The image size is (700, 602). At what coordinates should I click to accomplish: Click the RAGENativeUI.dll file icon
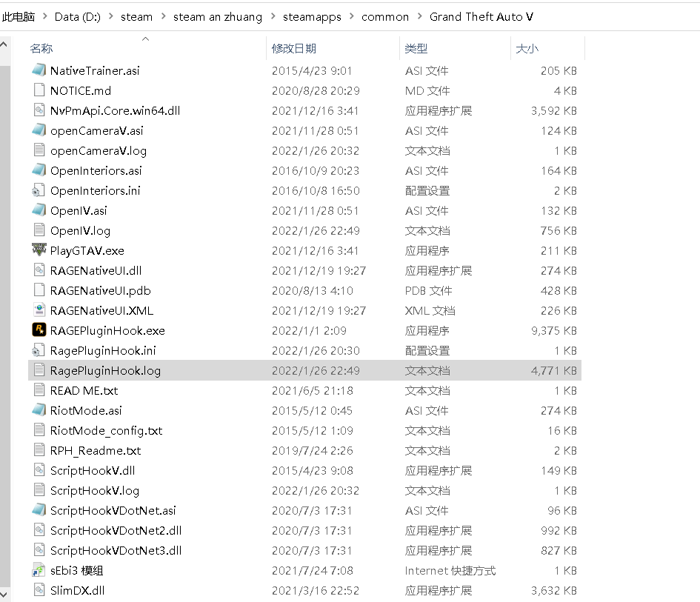[x=39, y=270]
